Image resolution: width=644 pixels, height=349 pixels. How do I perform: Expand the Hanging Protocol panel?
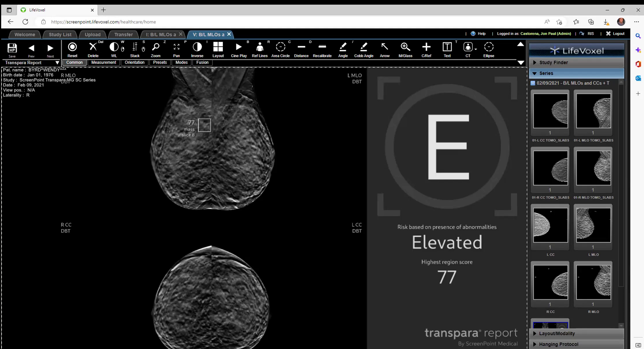(x=576, y=344)
